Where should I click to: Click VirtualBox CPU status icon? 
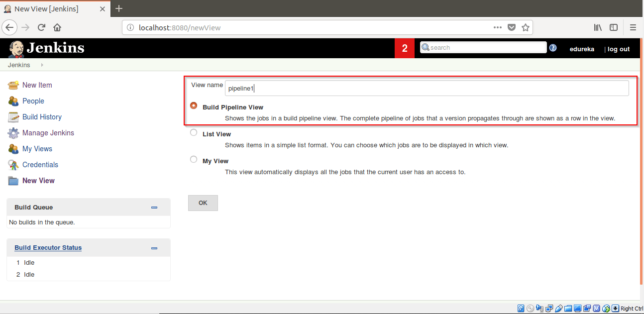pyautogui.click(x=596, y=309)
